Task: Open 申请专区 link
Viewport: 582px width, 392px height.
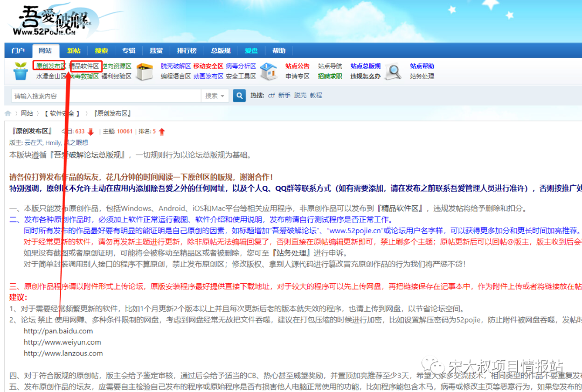Action: pos(297,76)
